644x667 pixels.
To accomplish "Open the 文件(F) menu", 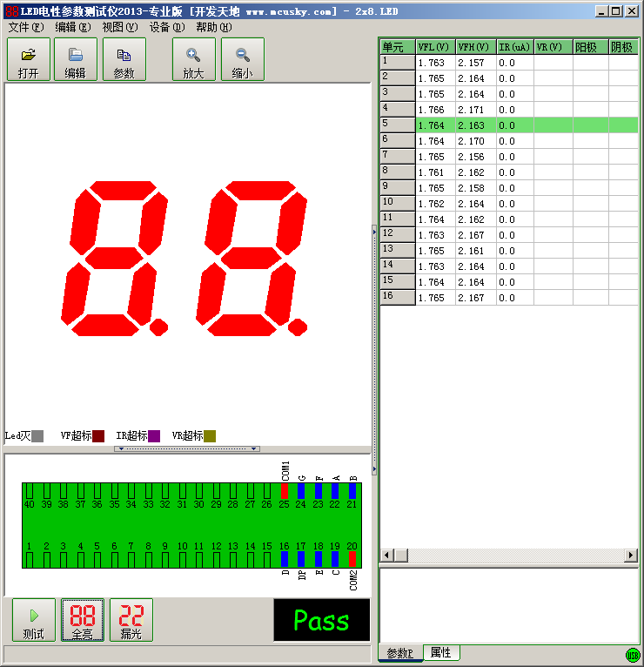I will (25, 27).
